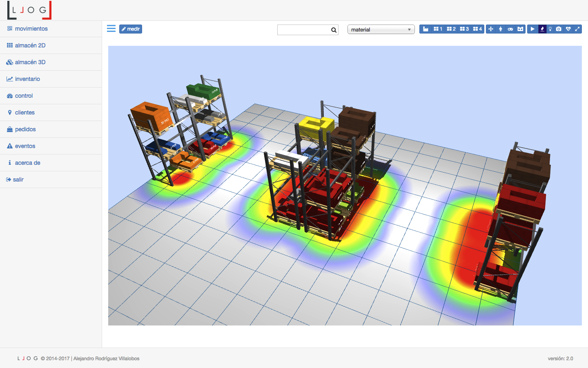Open the material dropdown
This screenshot has height=368, width=588.
pyautogui.click(x=381, y=29)
